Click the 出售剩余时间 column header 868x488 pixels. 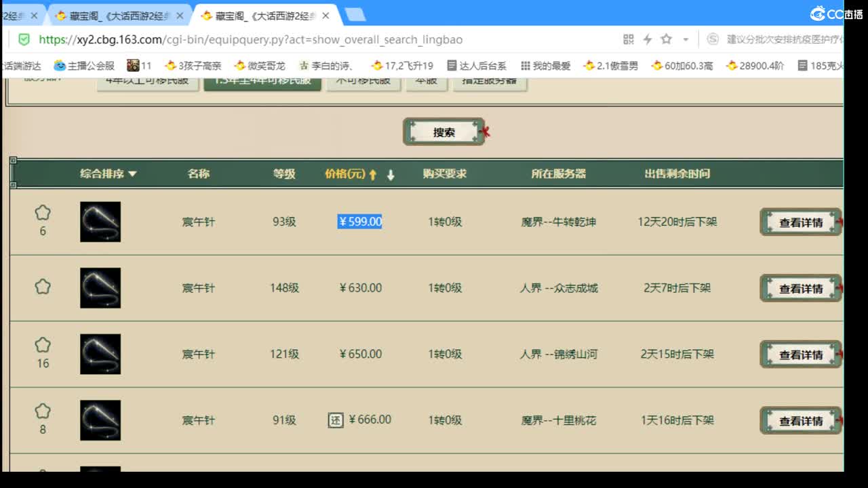tap(677, 174)
